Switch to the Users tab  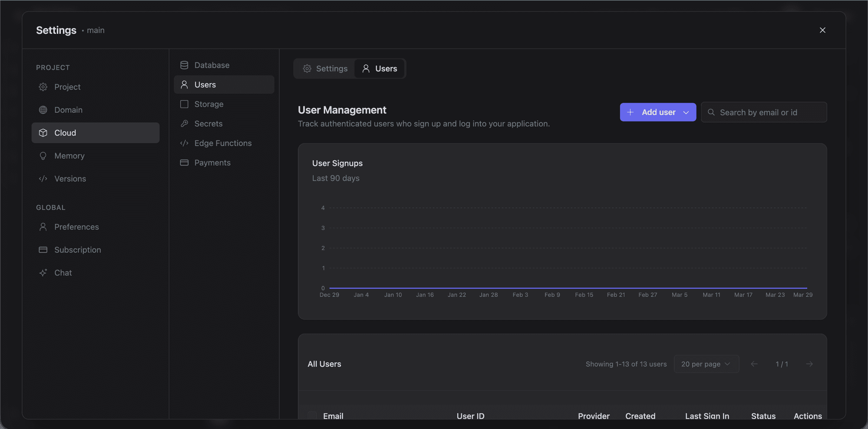click(x=380, y=69)
